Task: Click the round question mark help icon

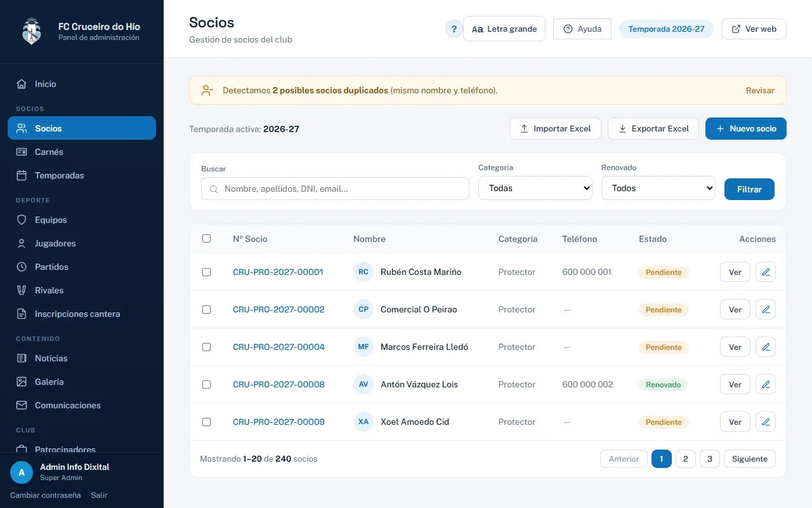Action: tap(454, 29)
